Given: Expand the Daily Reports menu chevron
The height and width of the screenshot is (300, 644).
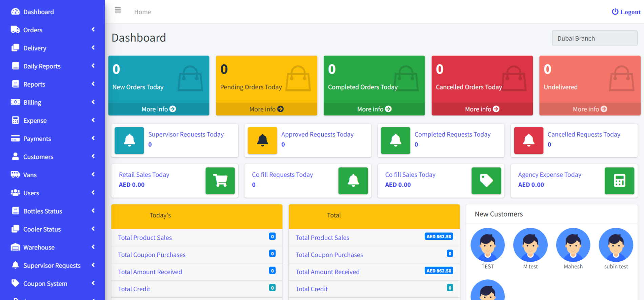Looking at the screenshot, I should [93, 66].
